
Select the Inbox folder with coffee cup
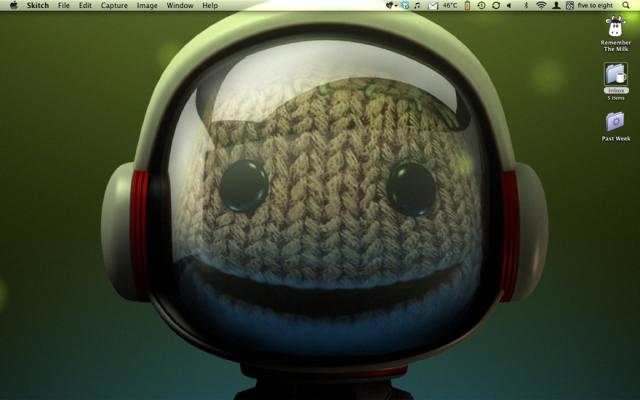(616, 74)
